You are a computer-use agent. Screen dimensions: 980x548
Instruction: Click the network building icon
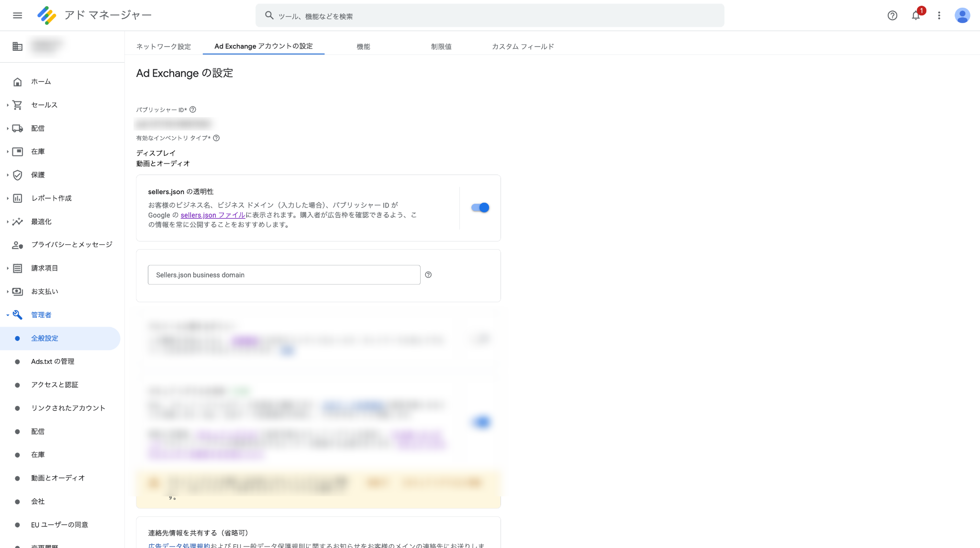(x=17, y=46)
